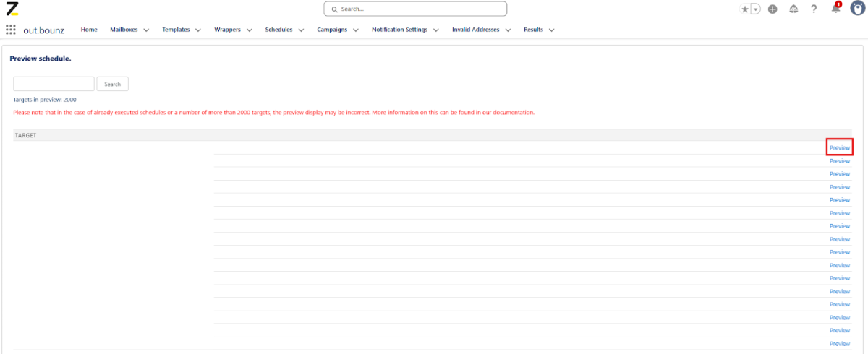Click the favorites star icon

(745, 9)
